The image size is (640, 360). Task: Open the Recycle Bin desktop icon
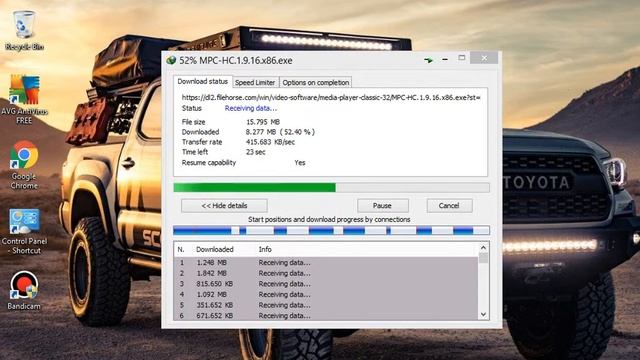[24, 31]
